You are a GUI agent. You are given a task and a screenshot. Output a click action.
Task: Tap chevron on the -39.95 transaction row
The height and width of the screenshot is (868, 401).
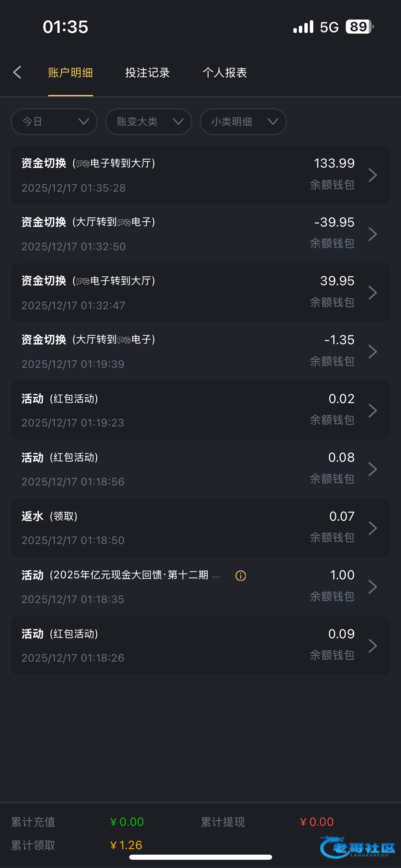pyautogui.click(x=373, y=234)
